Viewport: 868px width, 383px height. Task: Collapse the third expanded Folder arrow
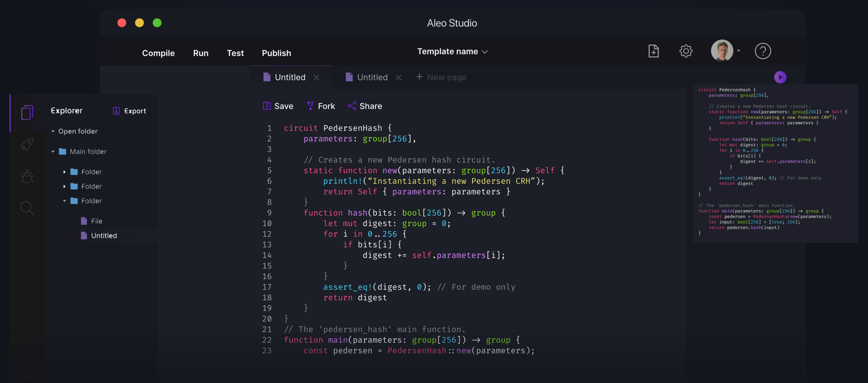tap(64, 201)
